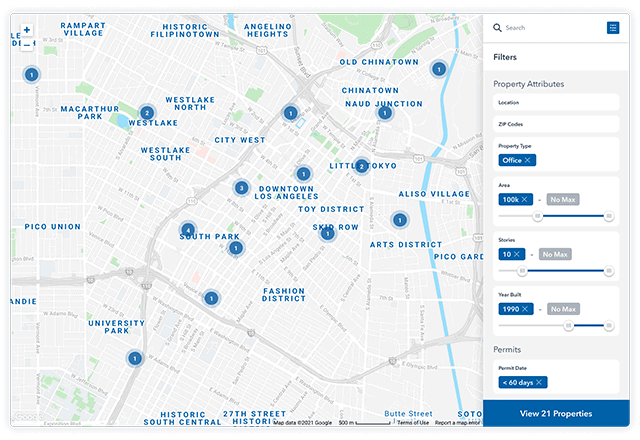Click the map zoom out minus button
Image resolution: width=640 pixels, height=440 pixels.
point(27,43)
